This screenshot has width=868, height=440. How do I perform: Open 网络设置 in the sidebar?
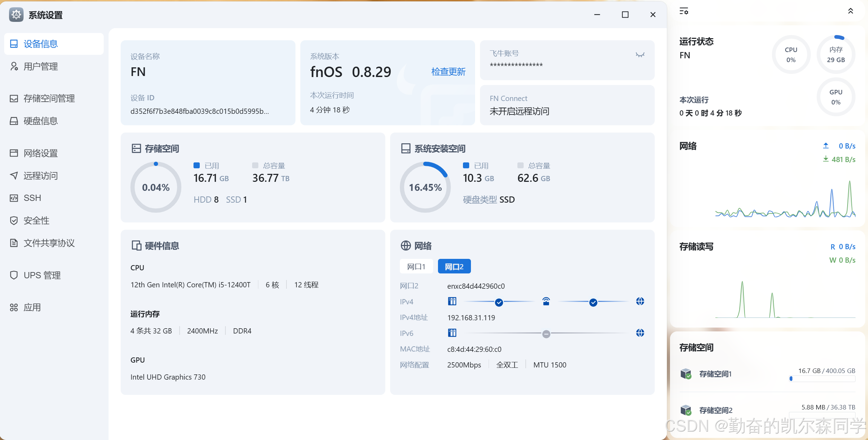click(40, 153)
